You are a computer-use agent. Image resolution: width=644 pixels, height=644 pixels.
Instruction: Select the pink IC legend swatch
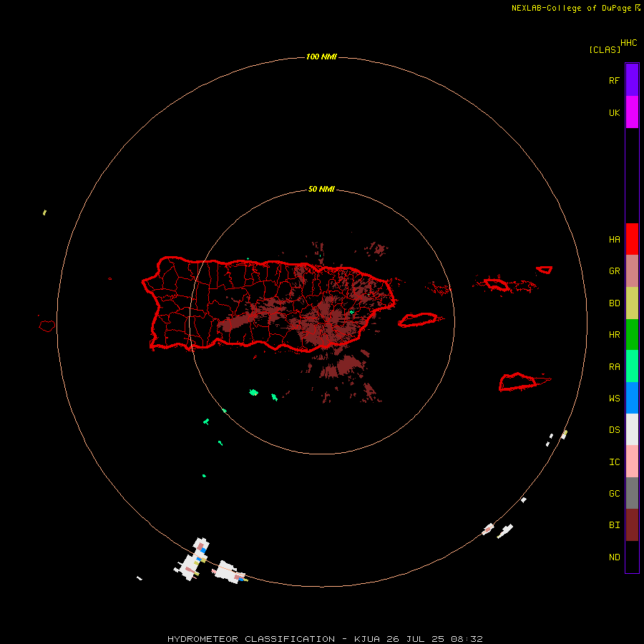(x=632, y=462)
